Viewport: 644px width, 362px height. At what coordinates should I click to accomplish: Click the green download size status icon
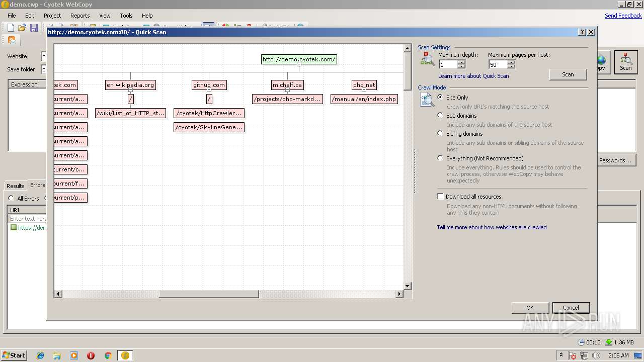coord(608,342)
